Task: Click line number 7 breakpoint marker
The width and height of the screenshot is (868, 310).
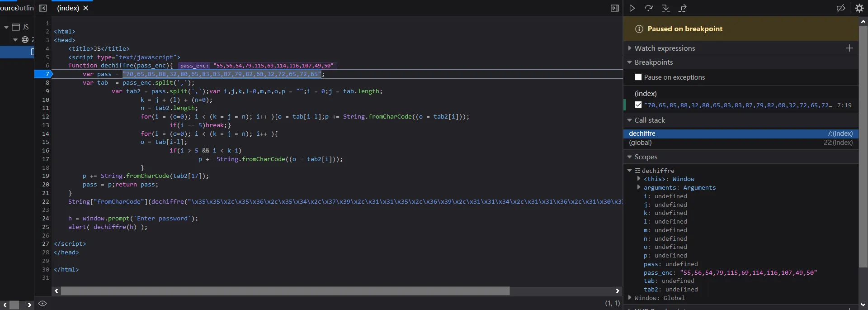Action: pyautogui.click(x=43, y=74)
